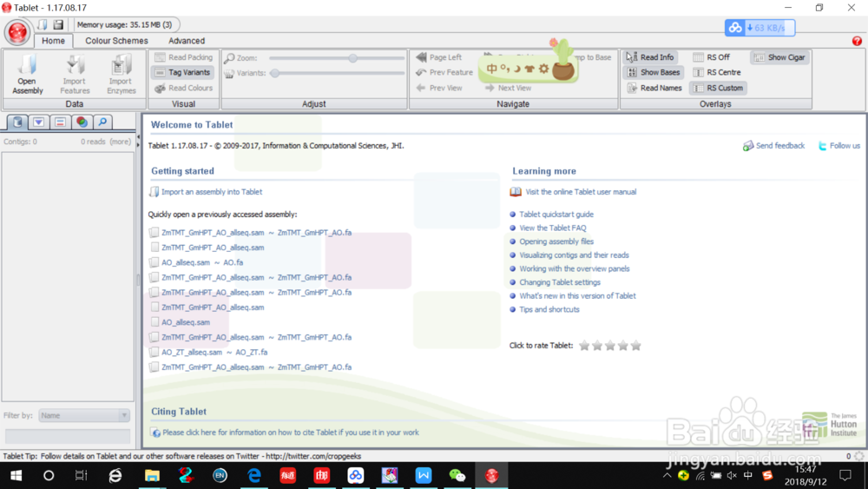The image size is (868, 489).
Task: Open Tips and shortcuts link
Action: [549, 309]
